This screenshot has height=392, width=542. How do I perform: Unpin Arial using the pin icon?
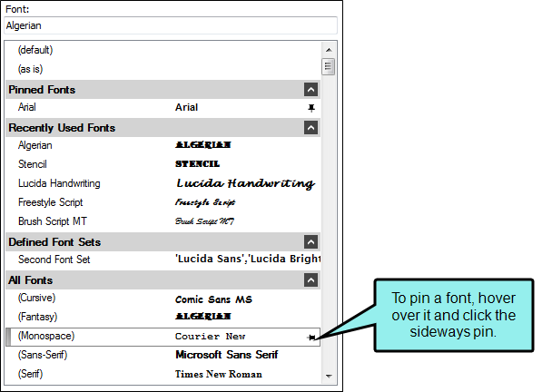tap(311, 108)
